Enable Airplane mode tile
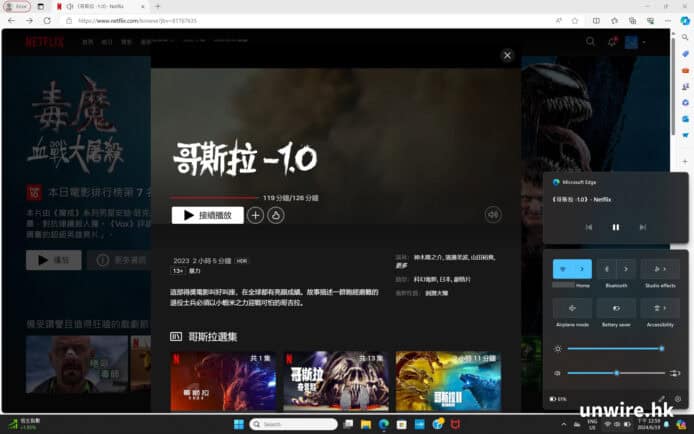Viewport: 694px width, 434px height. point(572,309)
